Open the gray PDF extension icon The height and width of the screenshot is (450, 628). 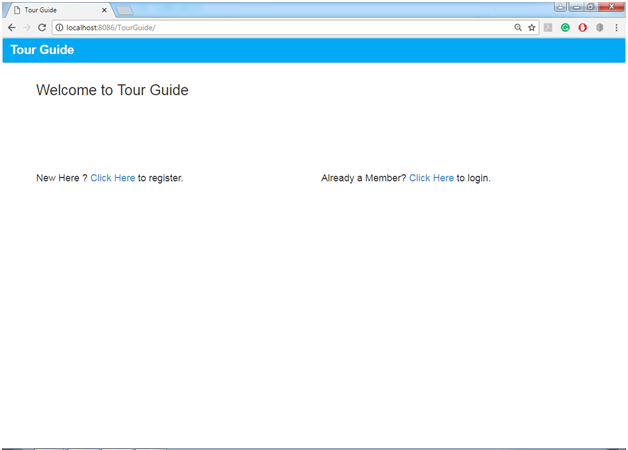coord(548,28)
